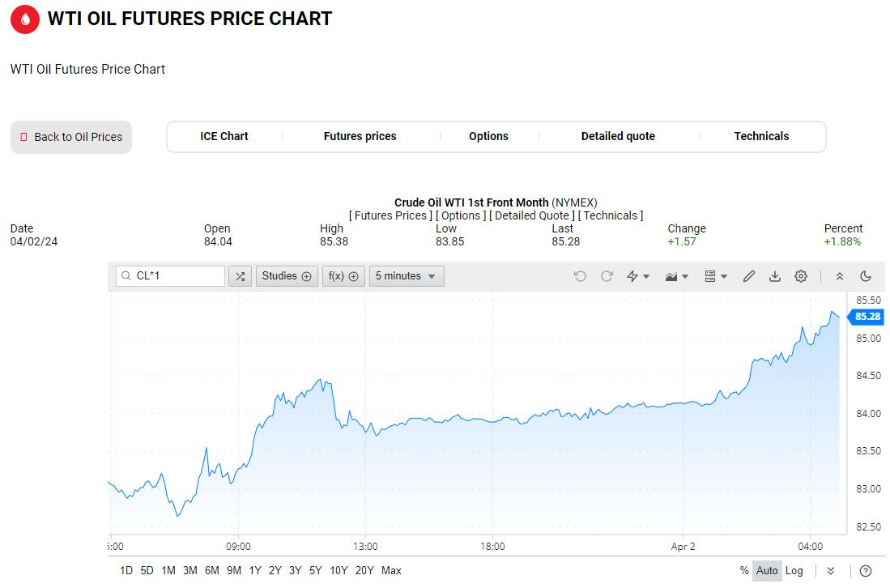Collapse the chart toolbar with double chevron

pyautogui.click(x=840, y=276)
